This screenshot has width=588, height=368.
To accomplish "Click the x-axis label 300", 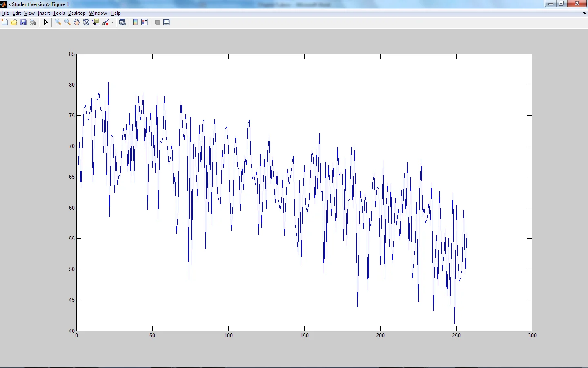I will coord(532,335).
